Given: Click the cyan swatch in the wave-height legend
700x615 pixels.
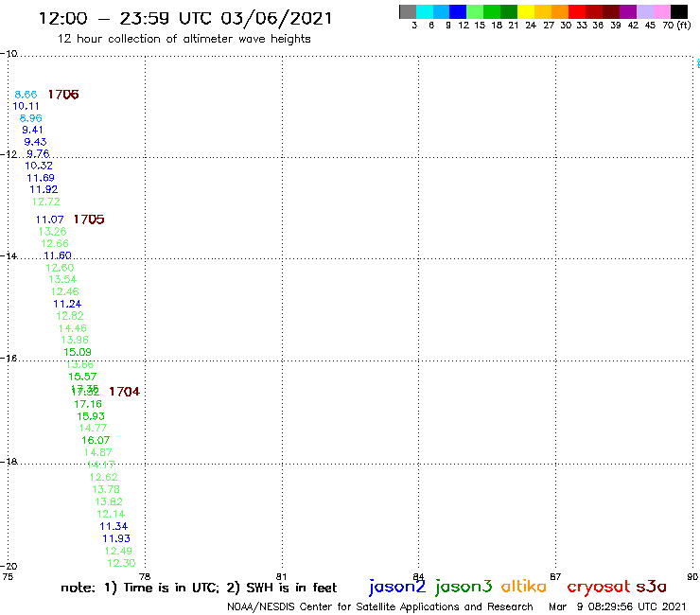Looking at the screenshot, I should pos(425,11).
